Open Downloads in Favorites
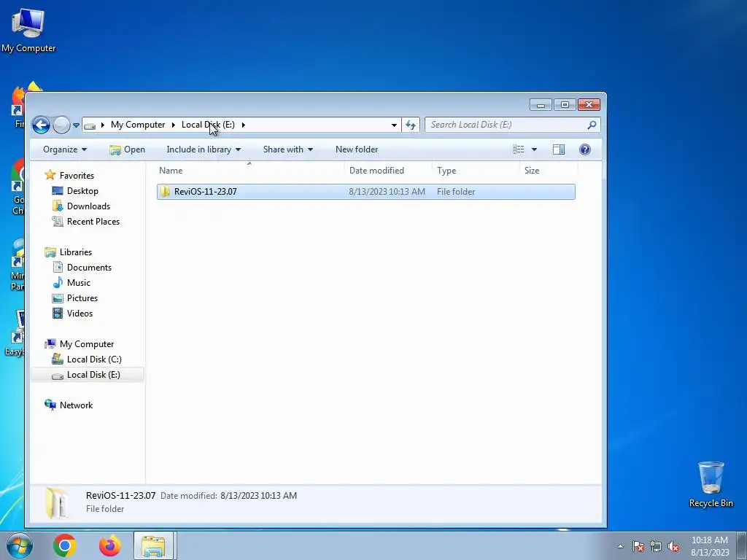Image resolution: width=747 pixels, height=560 pixels. click(88, 206)
